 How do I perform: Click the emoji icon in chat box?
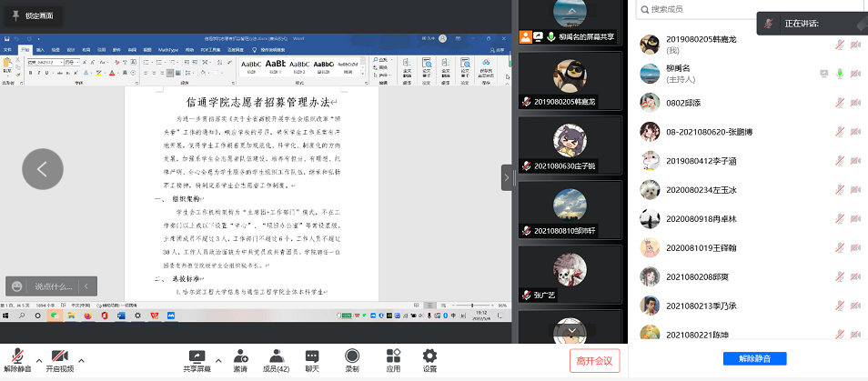[18, 286]
